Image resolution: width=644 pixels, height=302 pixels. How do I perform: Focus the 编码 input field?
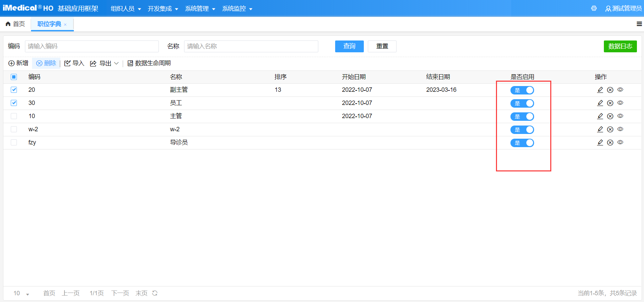click(x=92, y=46)
